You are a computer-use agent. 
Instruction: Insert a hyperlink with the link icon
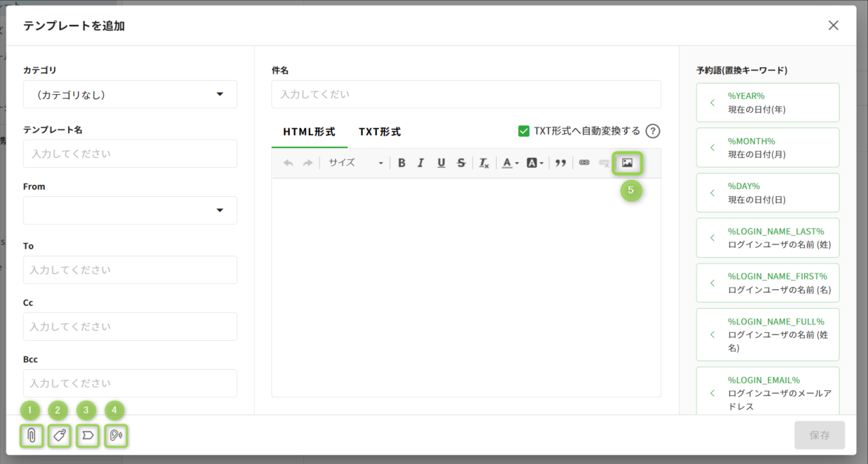pyautogui.click(x=584, y=163)
